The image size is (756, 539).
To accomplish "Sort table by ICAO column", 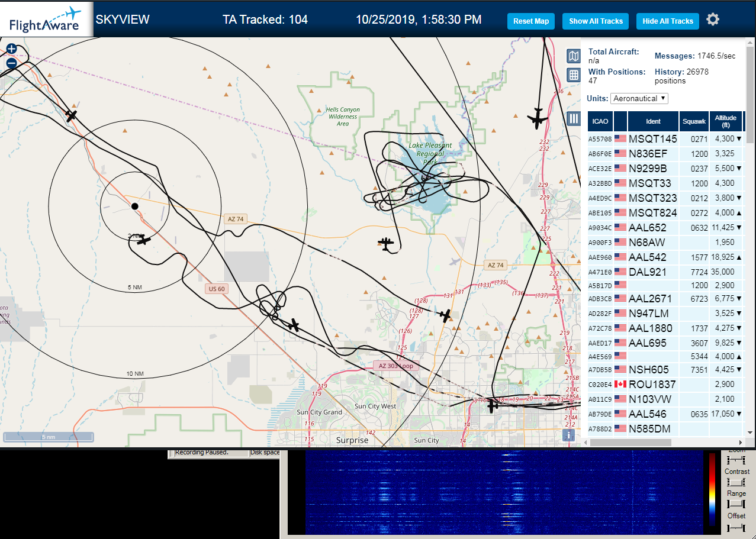I will [600, 121].
